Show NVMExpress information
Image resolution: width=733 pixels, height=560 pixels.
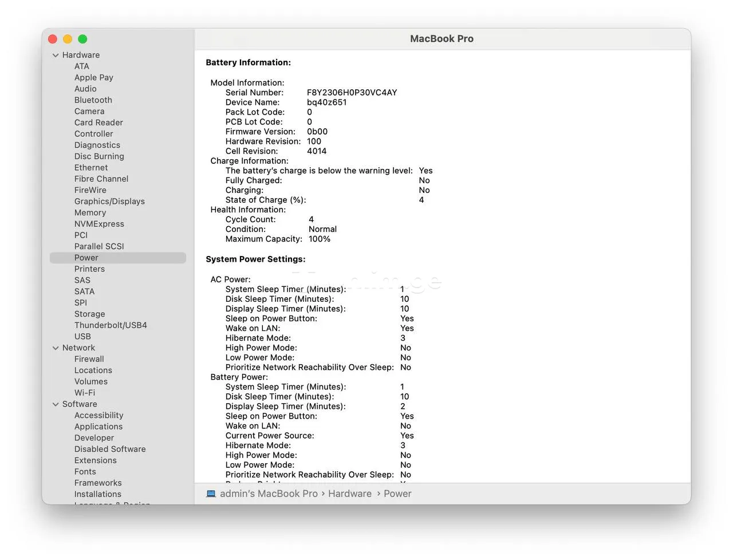click(99, 224)
